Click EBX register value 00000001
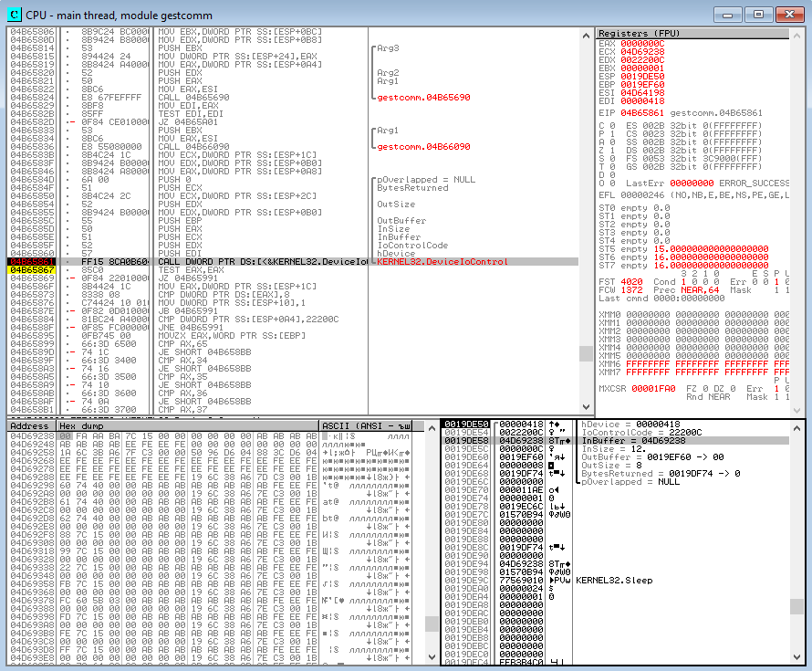Viewport: 812px width, 671px height. coord(642,68)
